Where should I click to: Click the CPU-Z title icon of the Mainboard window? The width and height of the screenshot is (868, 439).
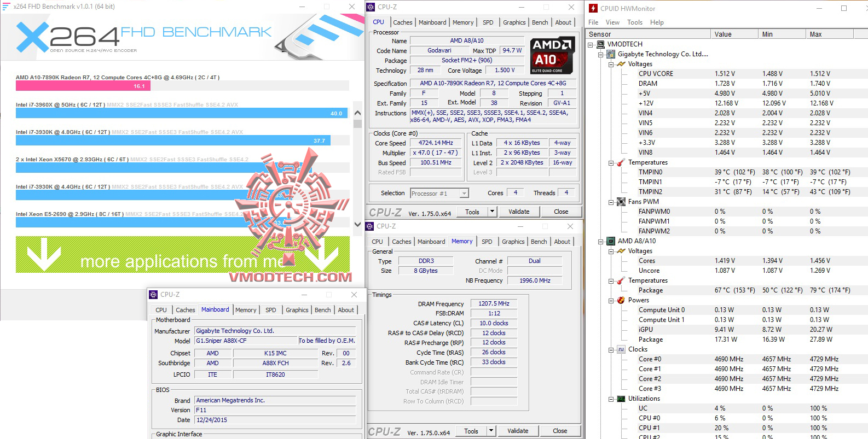[153, 295]
